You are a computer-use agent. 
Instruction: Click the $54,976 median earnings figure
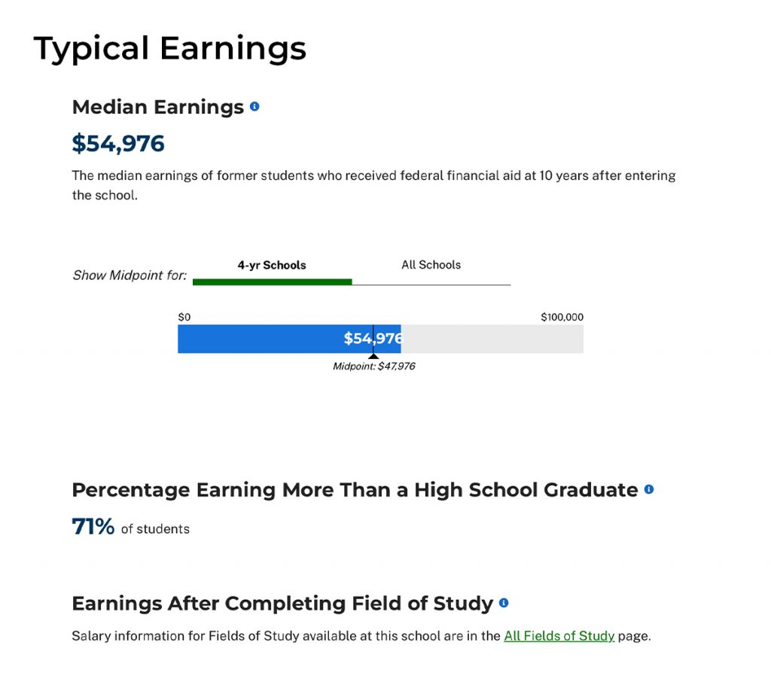(118, 142)
